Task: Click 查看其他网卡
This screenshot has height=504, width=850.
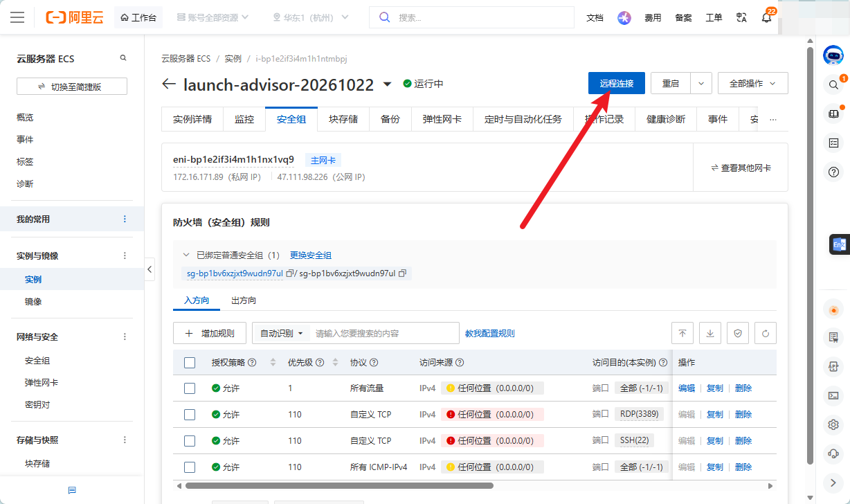Action: (x=741, y=168)
